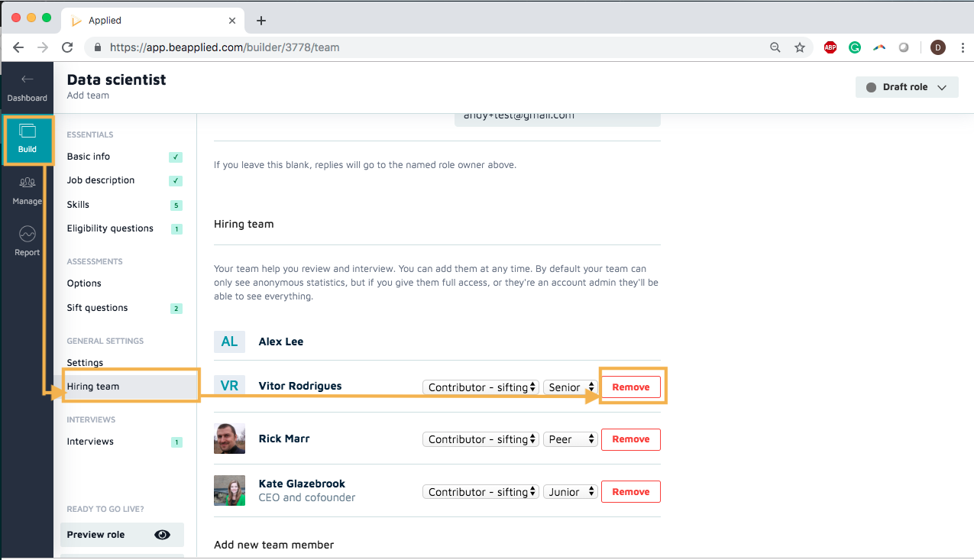The width and height of the screenshot is (974, 560).
Task: Remove Rick Marr from hiring team
Action: (631, 439)
